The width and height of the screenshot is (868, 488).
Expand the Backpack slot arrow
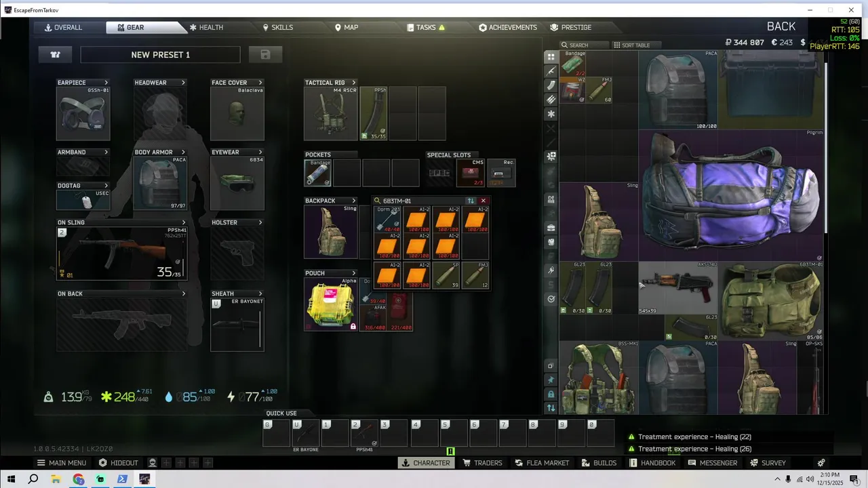click(353, 201)
